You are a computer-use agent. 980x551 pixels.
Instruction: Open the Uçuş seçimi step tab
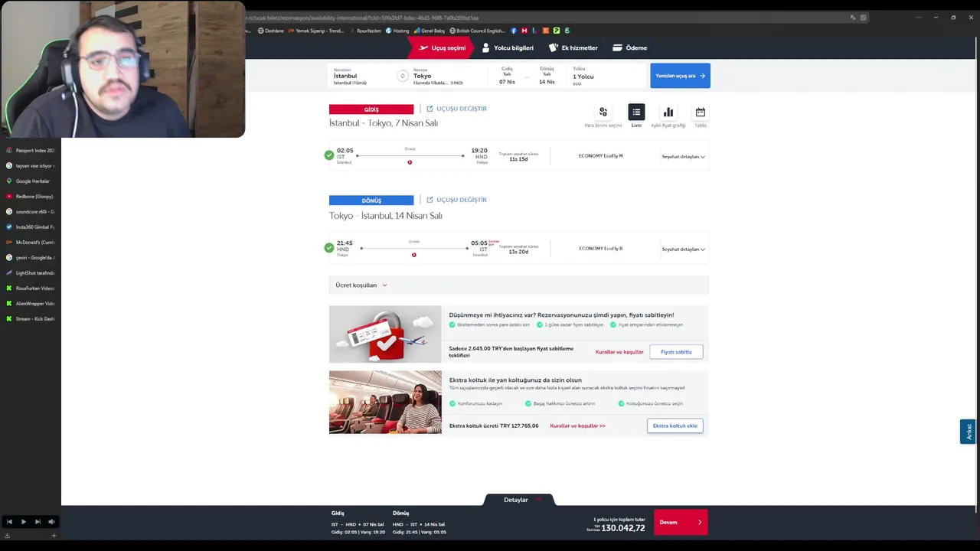click(x=441, y=47)
